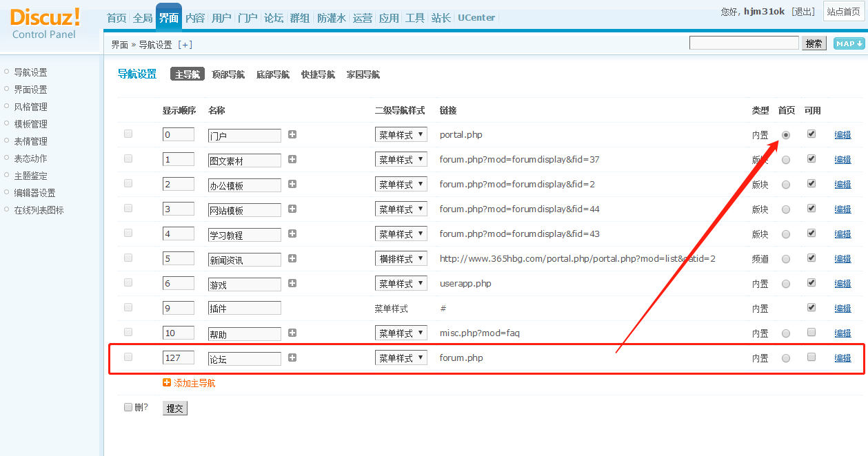The height and width of the screenshot is (456, 868).
Task: Open 模板管理 in sidebar
Action: (x=31, y=124)
